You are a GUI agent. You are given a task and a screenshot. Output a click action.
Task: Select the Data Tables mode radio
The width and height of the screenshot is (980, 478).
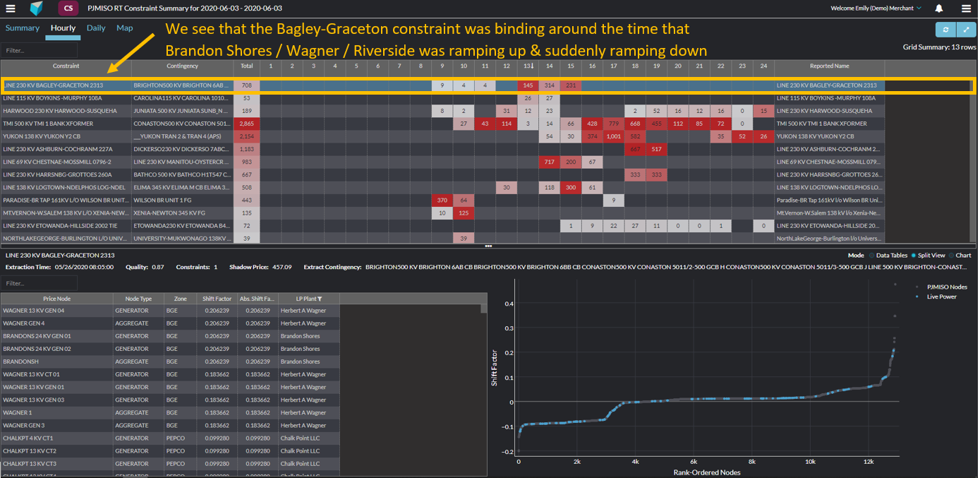871,256
